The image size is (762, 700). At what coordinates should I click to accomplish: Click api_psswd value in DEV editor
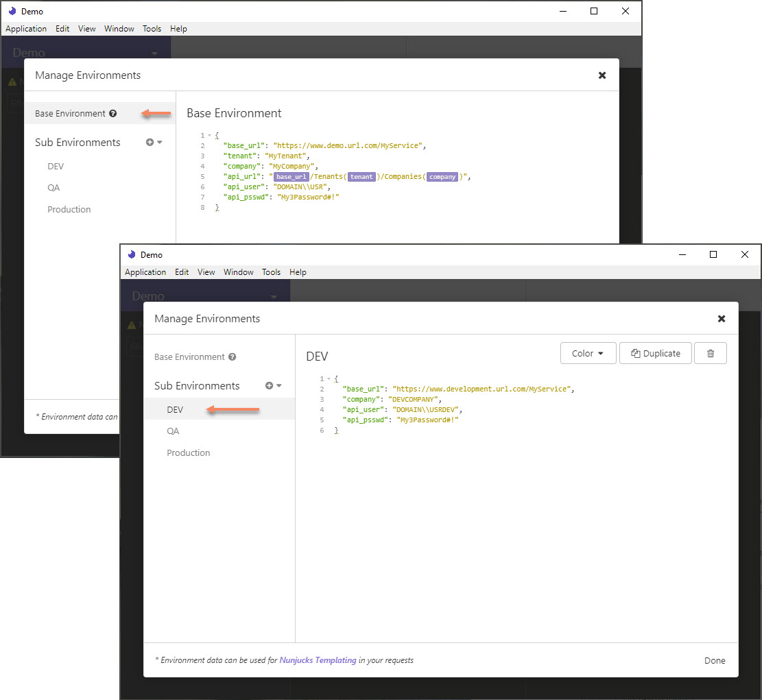coord(428,420)
